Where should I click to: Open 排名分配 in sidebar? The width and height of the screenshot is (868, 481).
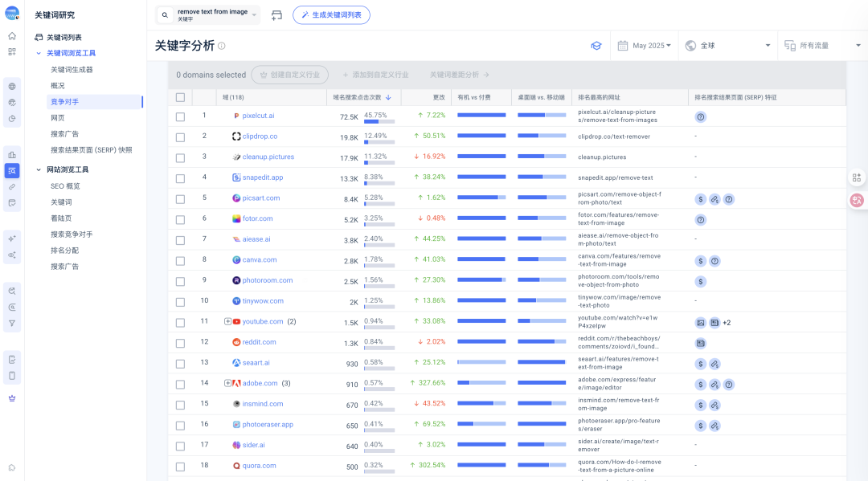(65, 251)
